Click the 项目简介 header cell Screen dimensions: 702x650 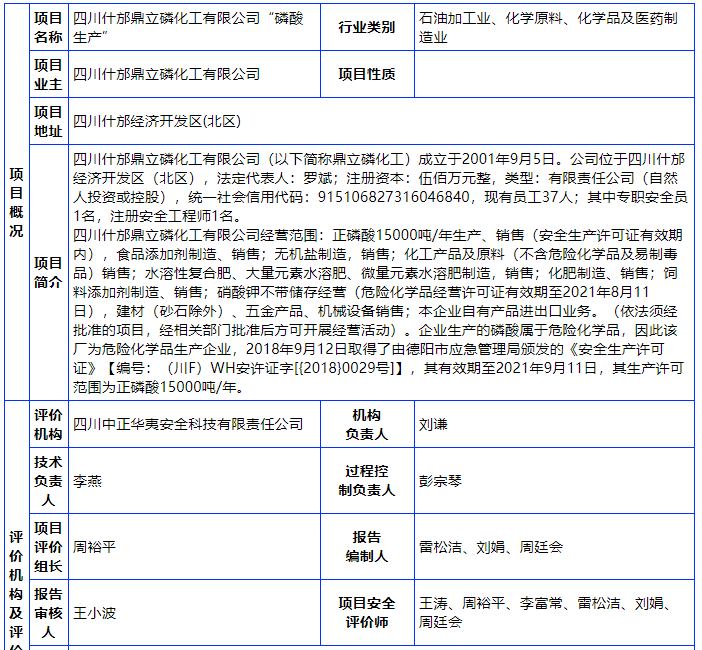click(x=48, y=273)
